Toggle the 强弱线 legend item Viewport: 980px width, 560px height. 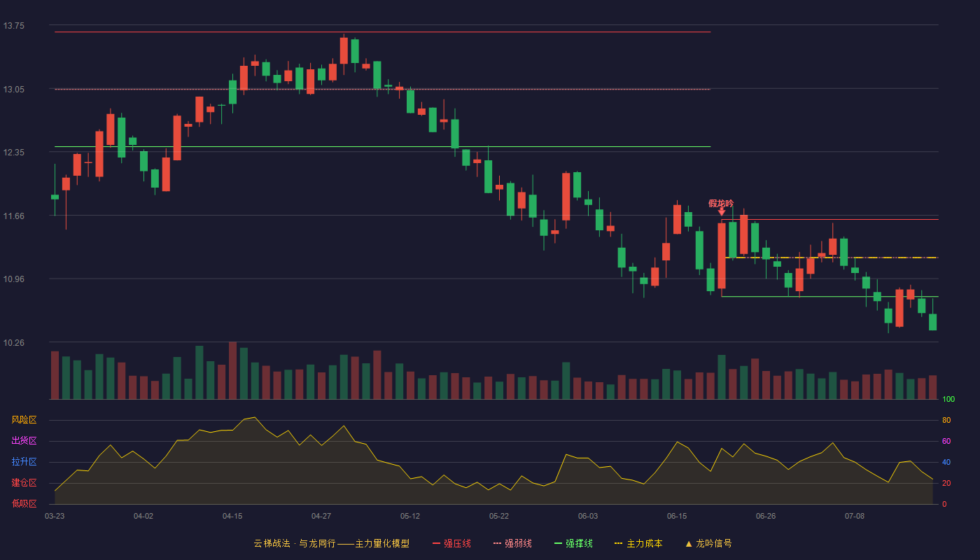click(512, 543)
